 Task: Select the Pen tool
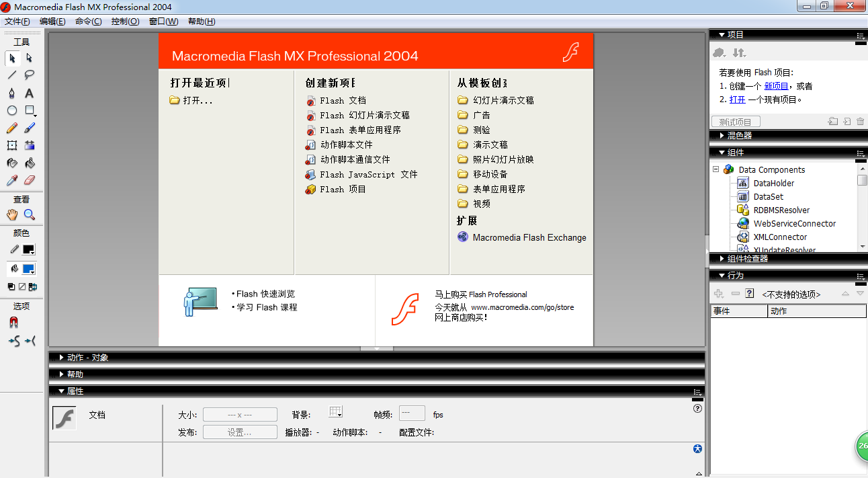tap(12, 93)
